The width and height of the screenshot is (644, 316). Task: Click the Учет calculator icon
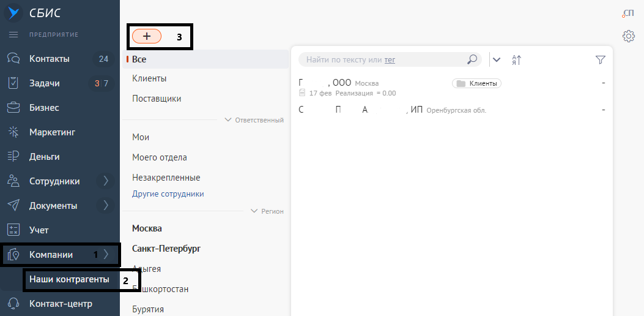click(x=13, y=230)
